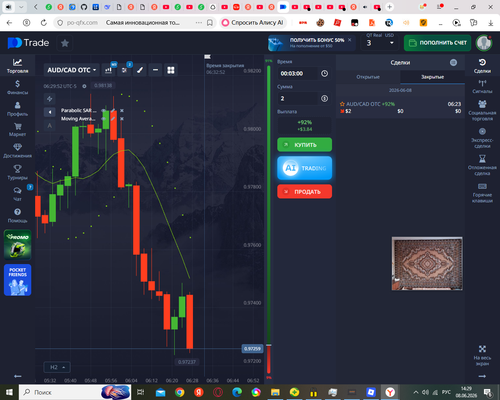This screenshot has height=400, width=500.
Task: Open the H2 timeframe selector
Action: pyautogui.click(x=57, y=367)
